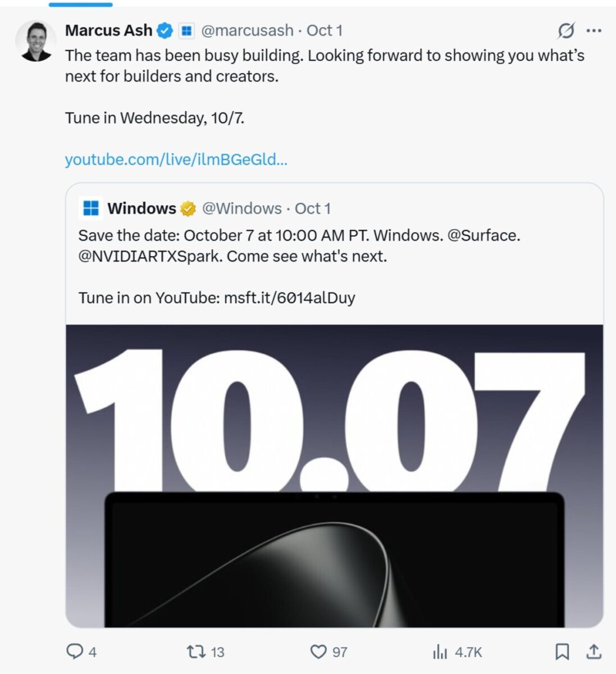Image resolution: width=616 pixels, height=674 pixels.
Task: Share the post using the upload icon
Action: pos(594,652)
